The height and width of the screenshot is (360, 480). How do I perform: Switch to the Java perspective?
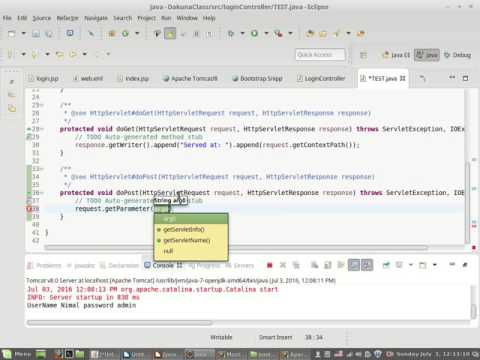(x=427, y=55)
